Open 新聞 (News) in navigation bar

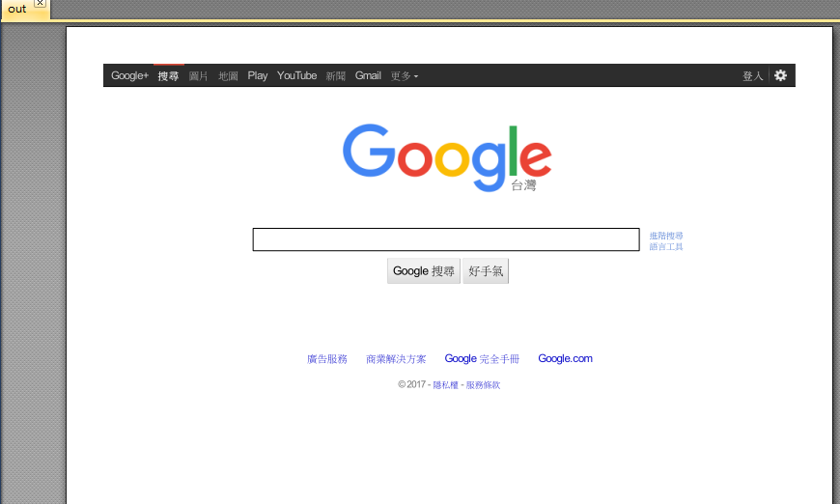(x=336, y=76)
